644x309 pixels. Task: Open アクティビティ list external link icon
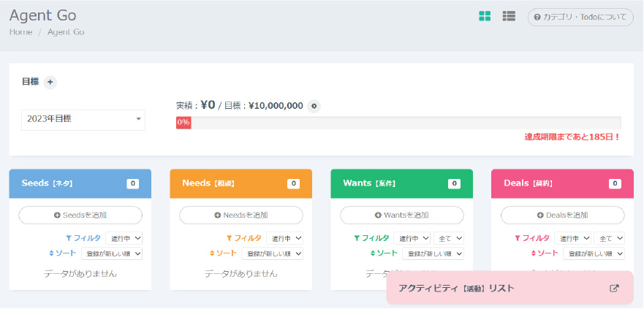[x=614, y=288]
